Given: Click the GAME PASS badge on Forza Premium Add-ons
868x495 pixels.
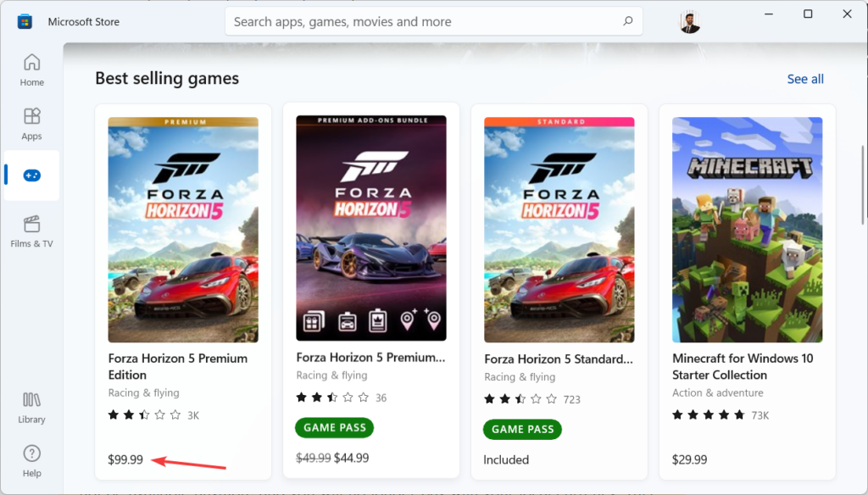Looking at the screenshot, I should click(334, 427).
